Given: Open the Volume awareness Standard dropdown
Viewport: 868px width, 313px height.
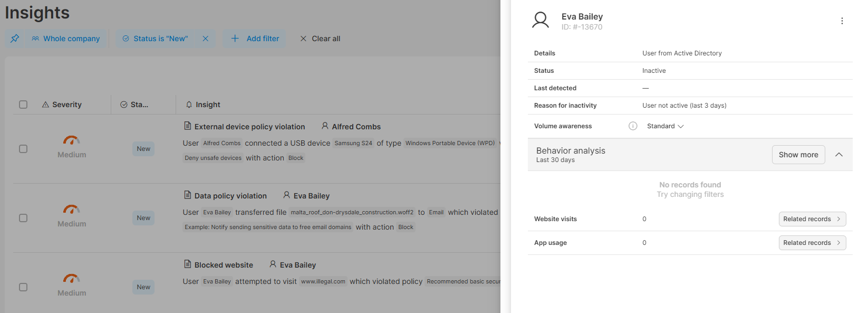Looking at the screenshot, I should pos(665,126).
